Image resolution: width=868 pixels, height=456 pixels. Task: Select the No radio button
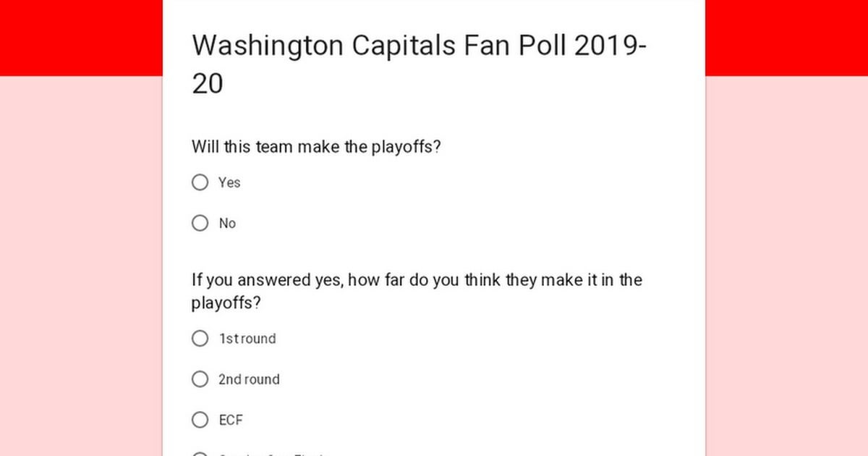[x=200, y=223]
